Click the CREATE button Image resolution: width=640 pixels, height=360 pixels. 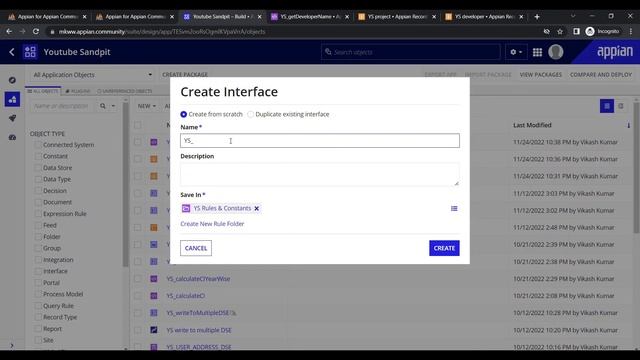click(444, 248)
